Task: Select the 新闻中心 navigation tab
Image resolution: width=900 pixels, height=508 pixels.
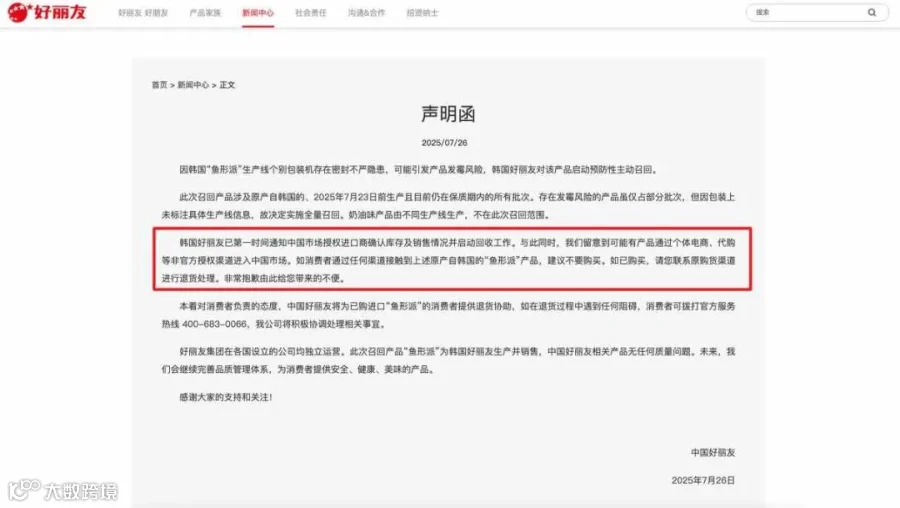Action: point(258,13)
